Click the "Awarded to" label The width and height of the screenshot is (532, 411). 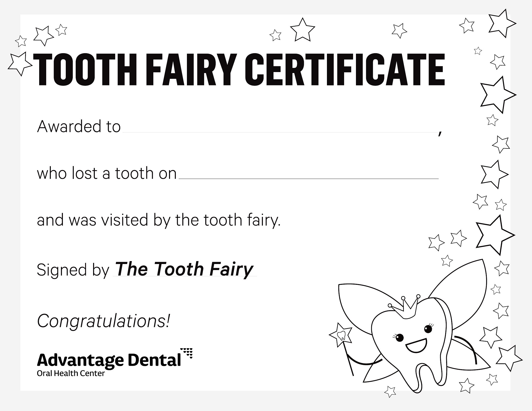tap(79, 127)
